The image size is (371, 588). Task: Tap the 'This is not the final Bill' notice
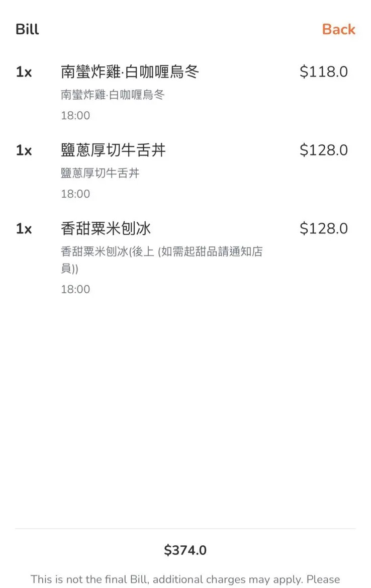185,579
